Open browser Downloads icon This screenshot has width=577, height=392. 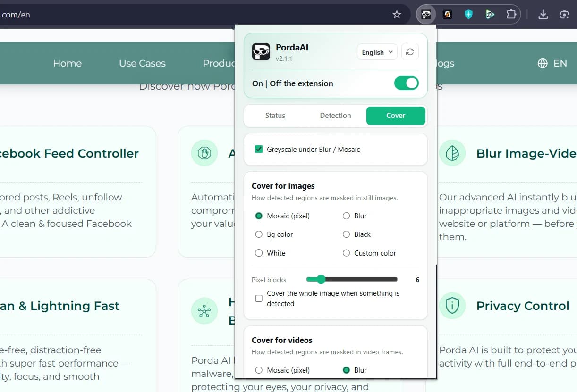[543, 15]
